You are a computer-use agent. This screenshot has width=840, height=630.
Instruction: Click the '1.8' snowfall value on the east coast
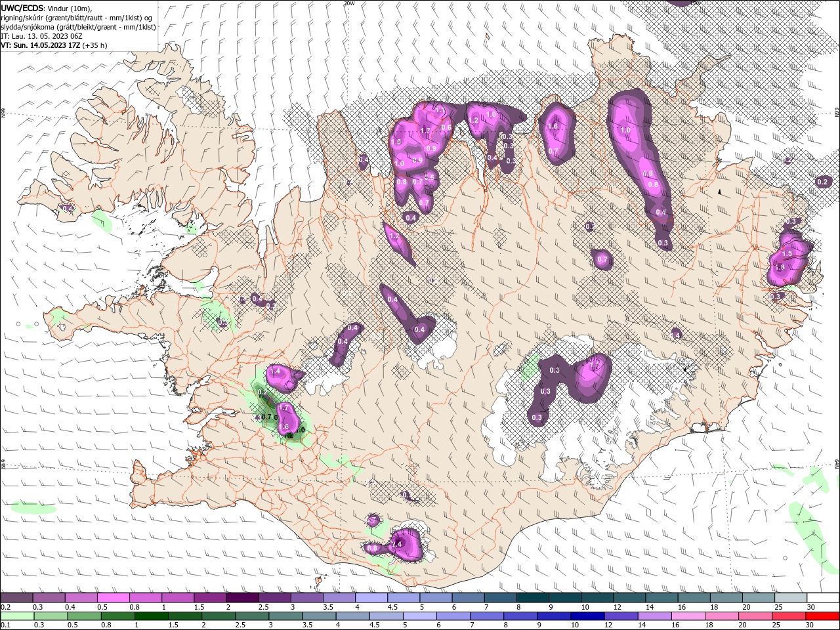(780, 268)
